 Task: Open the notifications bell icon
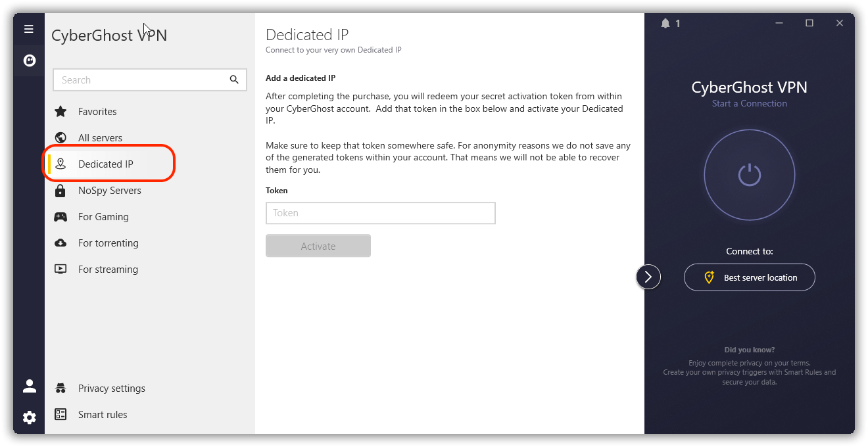point(665,24)
